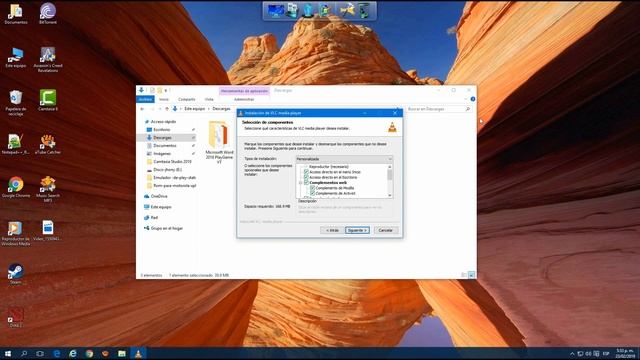Select Documentos in Explorer sidebar
This screenshot has height=360, width=640.
tap(165, 145)
